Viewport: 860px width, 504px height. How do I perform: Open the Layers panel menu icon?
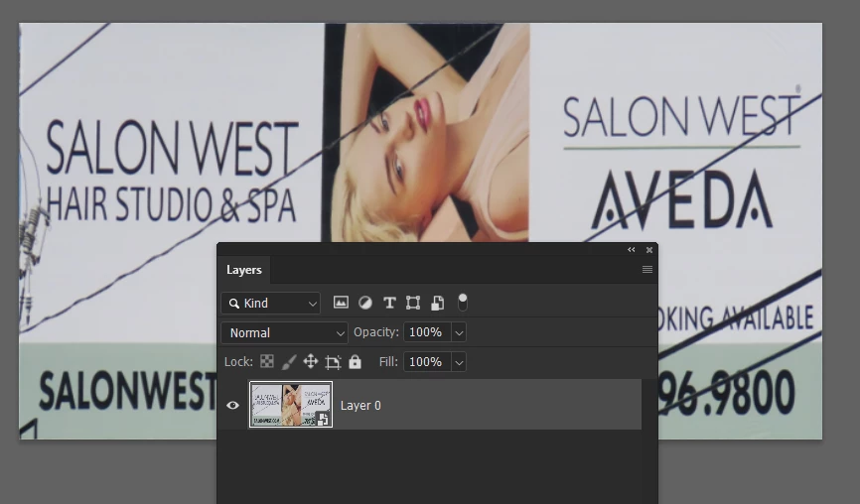(647, 270)
